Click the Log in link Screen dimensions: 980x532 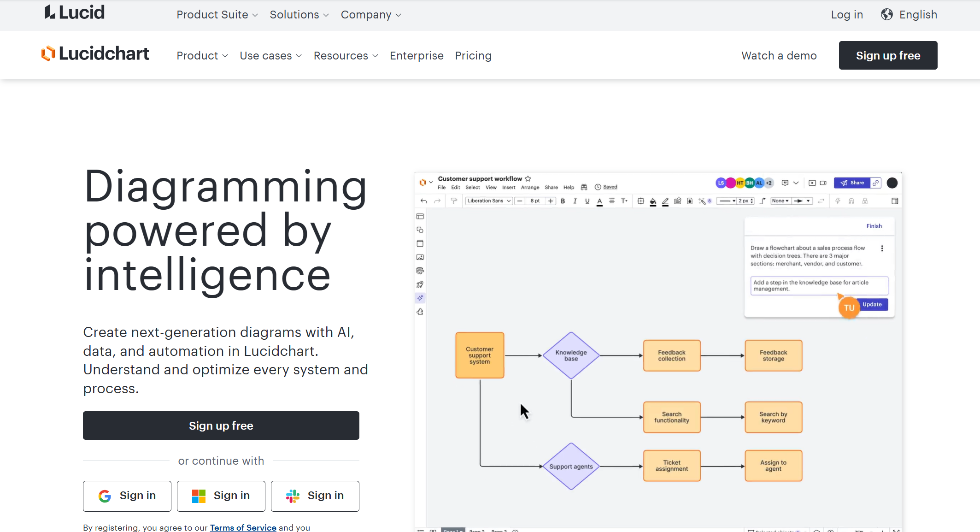847,15
